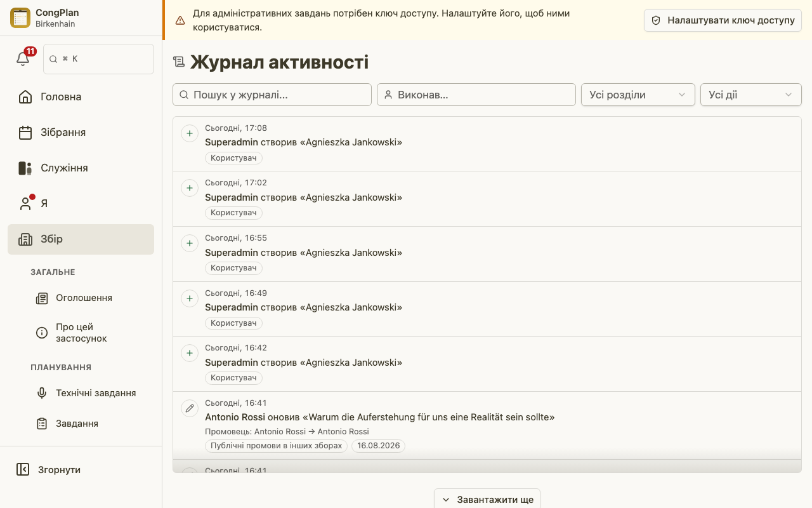Click the clipboard icon for Завдання
Image resolution: width=812 pixels, height=508 pixels.
[42, 424]
